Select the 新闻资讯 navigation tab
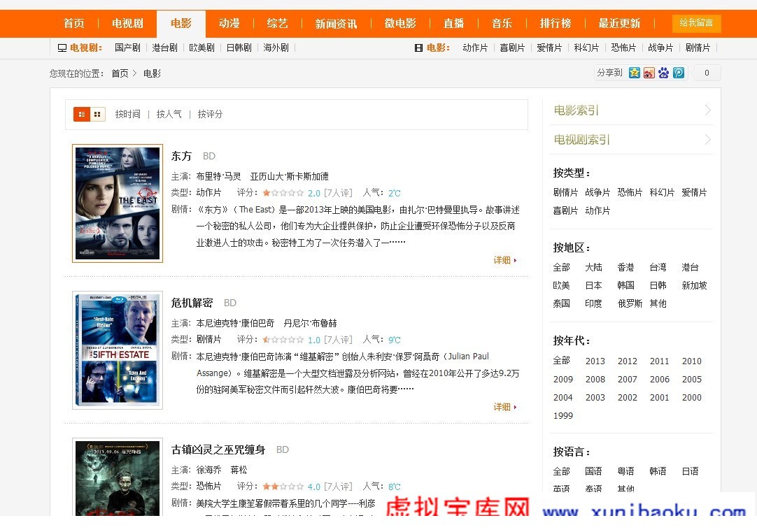 [336, 23]
